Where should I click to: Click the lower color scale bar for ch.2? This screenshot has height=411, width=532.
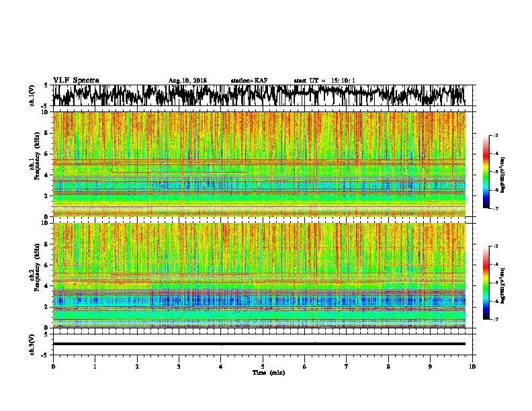point(486,283)
